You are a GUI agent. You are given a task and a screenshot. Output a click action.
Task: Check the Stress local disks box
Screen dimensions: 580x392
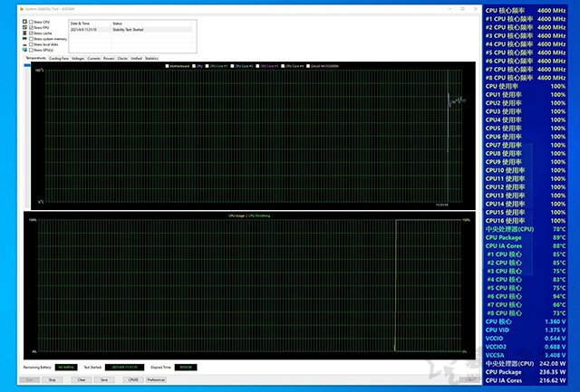(31, 44)
